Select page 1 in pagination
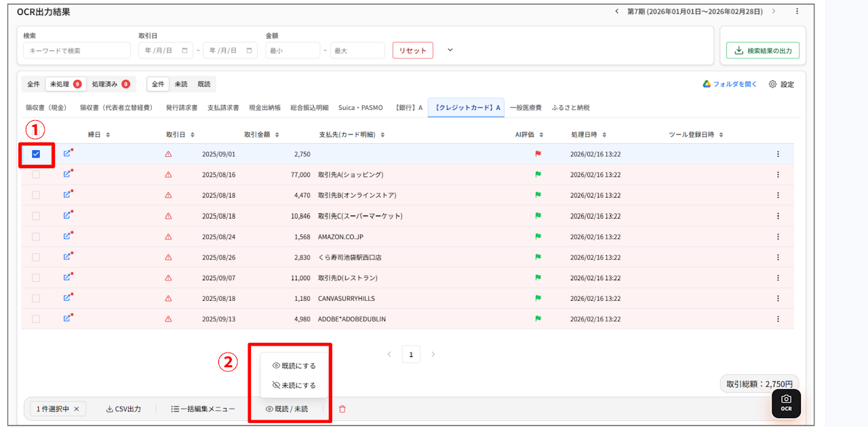This screenshot has height=427, width=868. point(411,354)
